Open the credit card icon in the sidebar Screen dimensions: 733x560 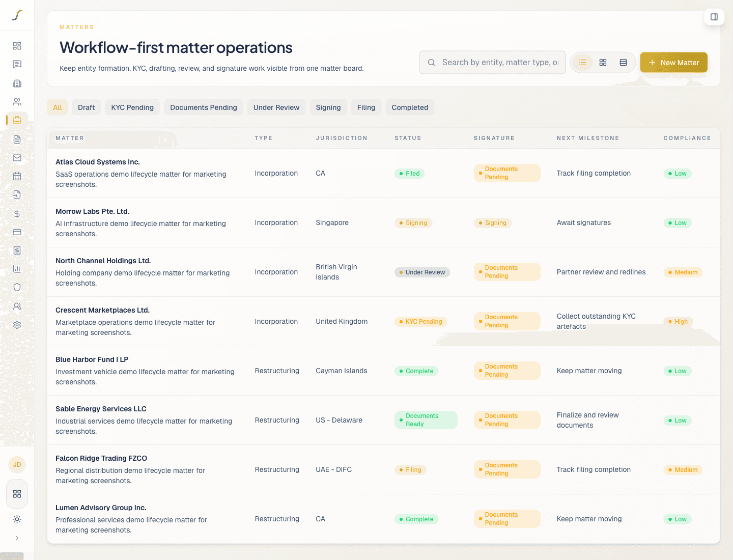(17, 232)
